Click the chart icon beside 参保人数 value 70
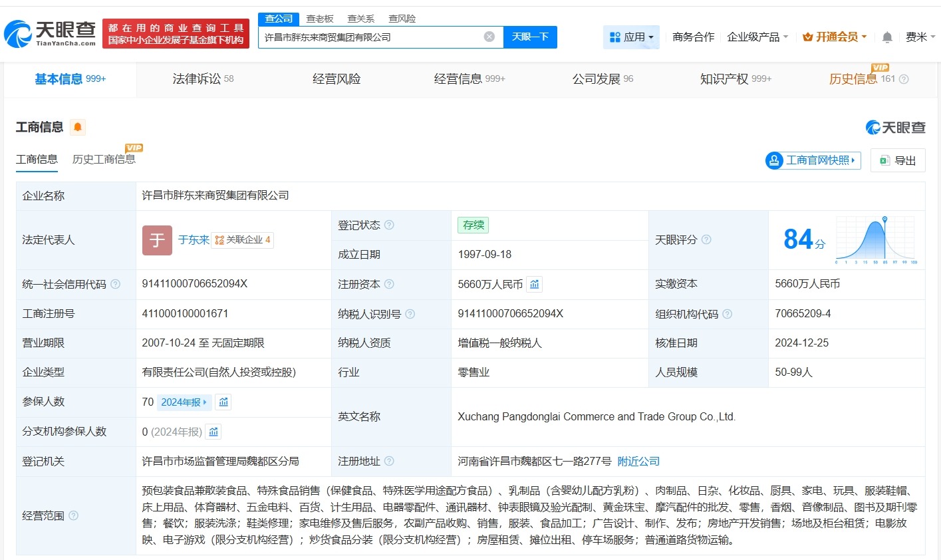941x560 pixels. point(222,402)
